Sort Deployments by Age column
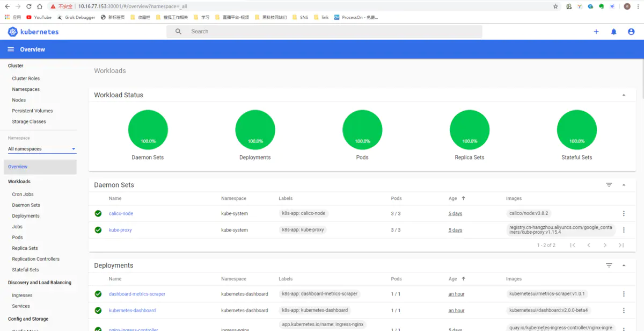Screen dimensions: 644x331 [457, 279]
